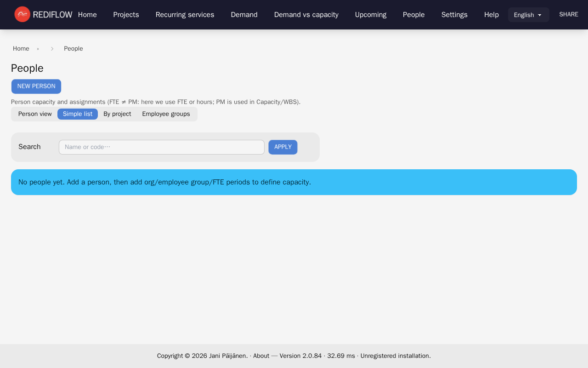The height and width of the screenshot is (368, 588).
Task: Click the Rediflow logo icon
Action: tap(22, 14)
